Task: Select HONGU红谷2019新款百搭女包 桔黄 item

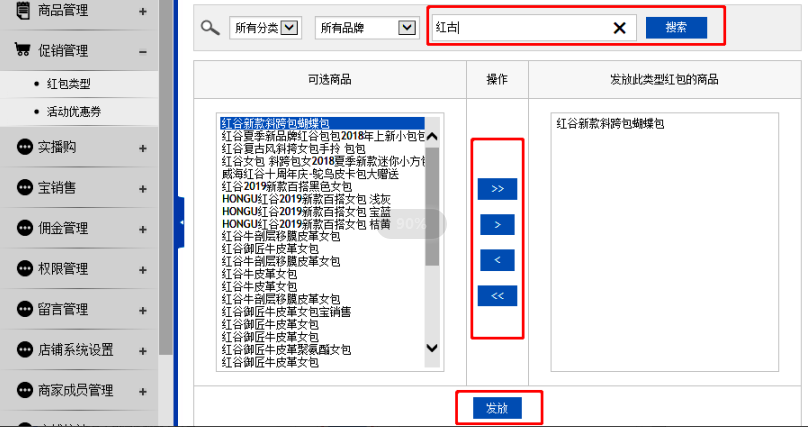Action: [306, 224]
